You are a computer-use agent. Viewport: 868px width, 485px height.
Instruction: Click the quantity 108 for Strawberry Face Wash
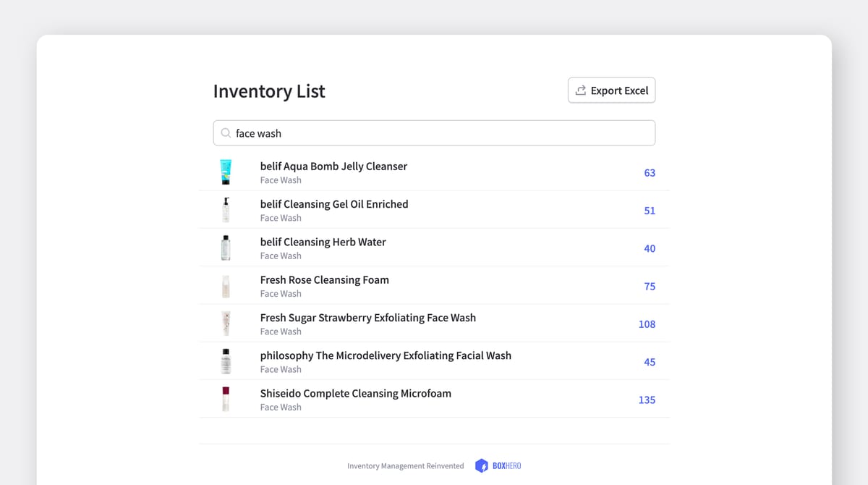pos(647,324)
